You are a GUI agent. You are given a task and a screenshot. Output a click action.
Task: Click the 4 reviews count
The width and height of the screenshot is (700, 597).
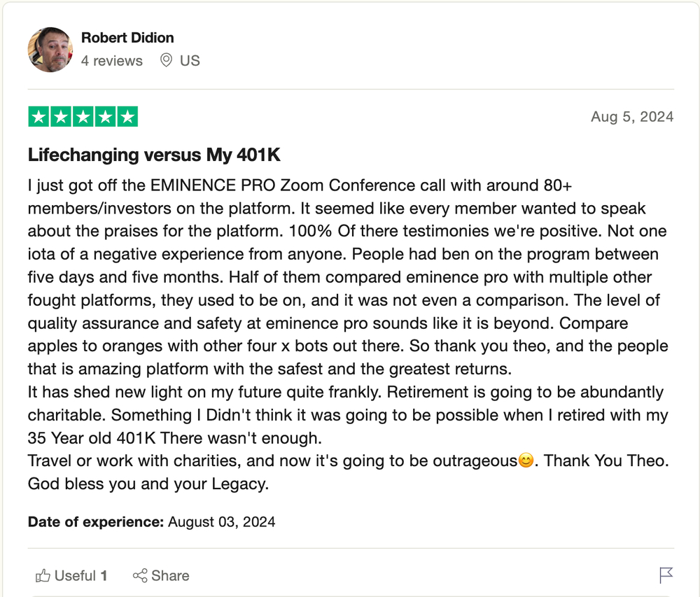tap(111, 61)
